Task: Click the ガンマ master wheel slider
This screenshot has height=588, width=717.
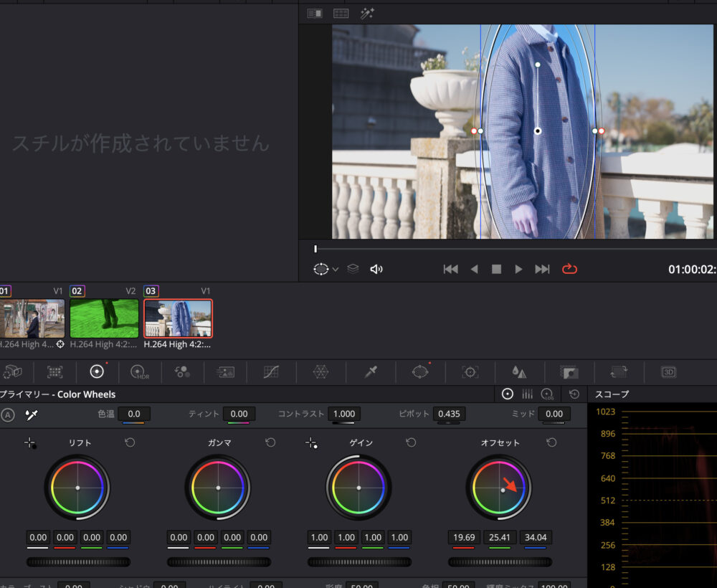Action: [x=218, y=561]
